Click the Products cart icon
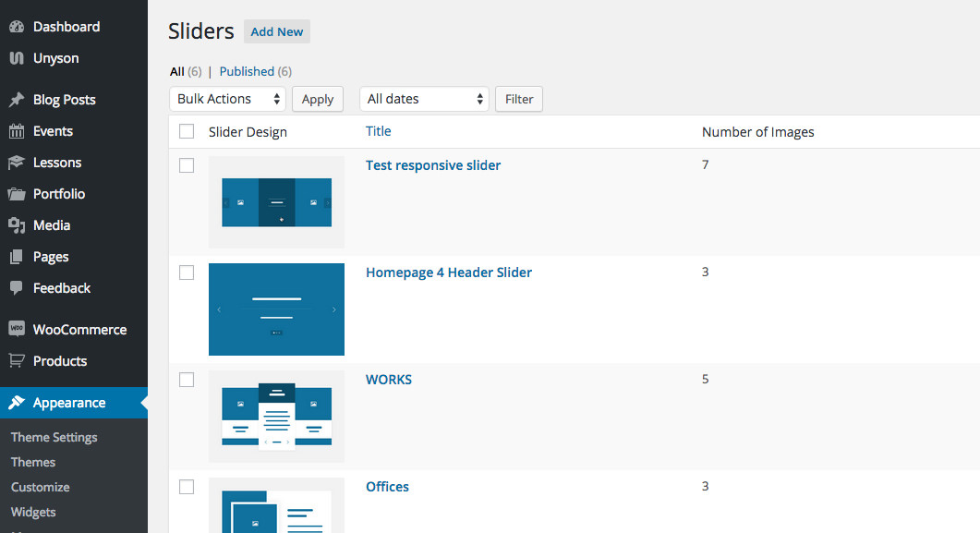 point(17,360)
